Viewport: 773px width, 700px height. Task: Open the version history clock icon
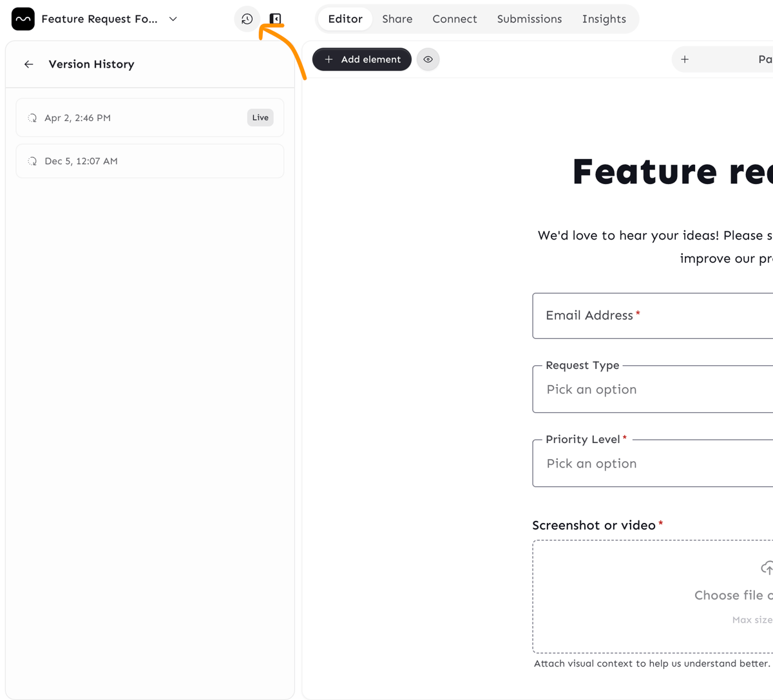247,19
